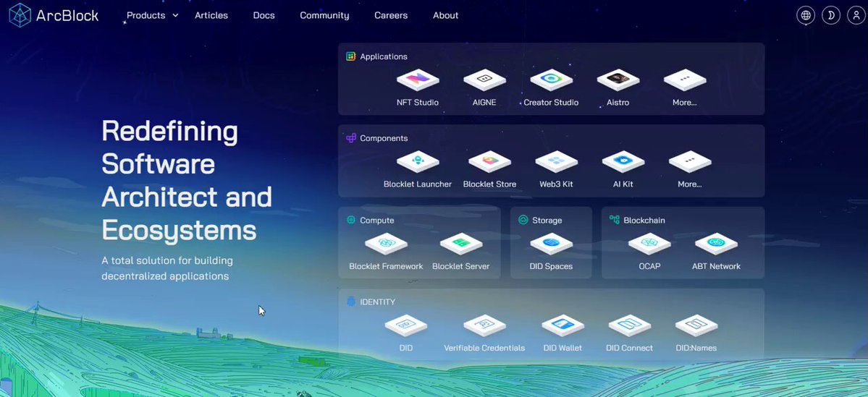Click the IDENTITY section title text
The width and height of the screenshot is (868, 397).
(x=378, y=302)
